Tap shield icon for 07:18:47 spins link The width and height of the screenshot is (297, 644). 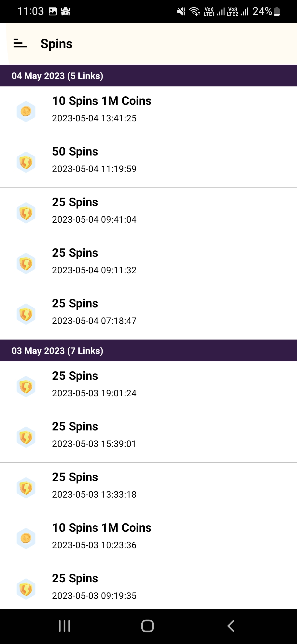26,314
